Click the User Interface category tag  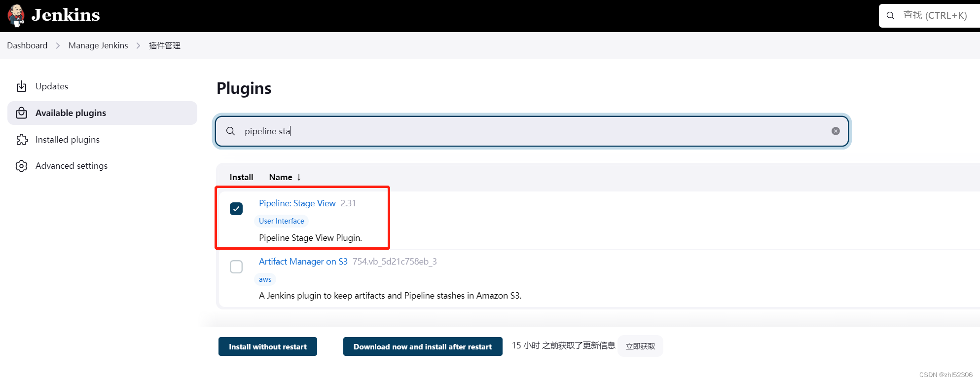click(282, 221)
